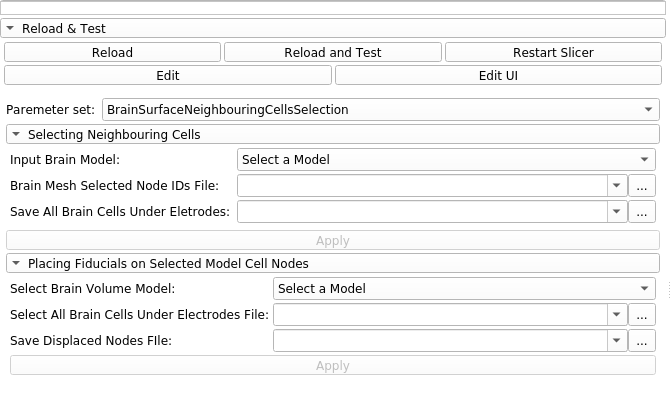671x399 pixels.
Task: Click the Reload and Test button
Action: tap(333, 52)
